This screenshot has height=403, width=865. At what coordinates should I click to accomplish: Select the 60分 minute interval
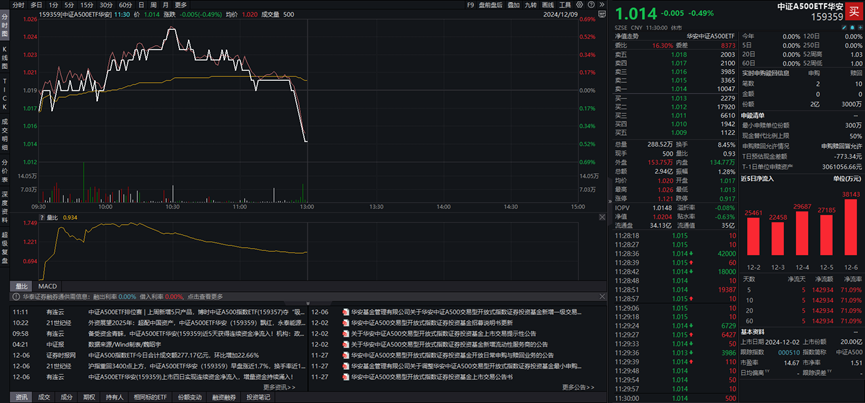(x=125, y=4)
